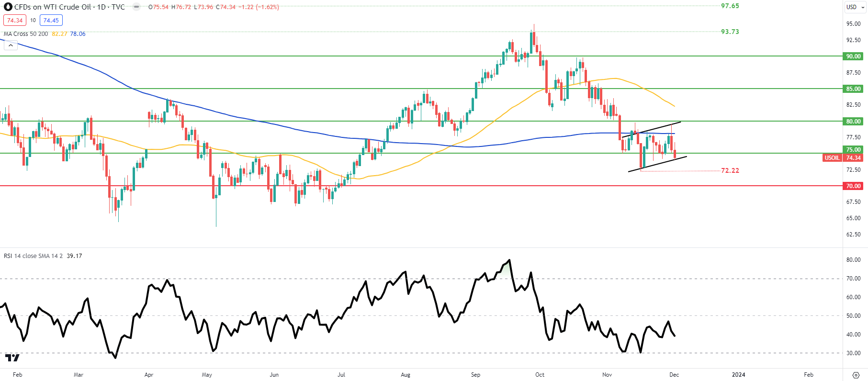Click the market status indicator beside TVC
Viewport: 868px width, 381px height.
point(136,7)
